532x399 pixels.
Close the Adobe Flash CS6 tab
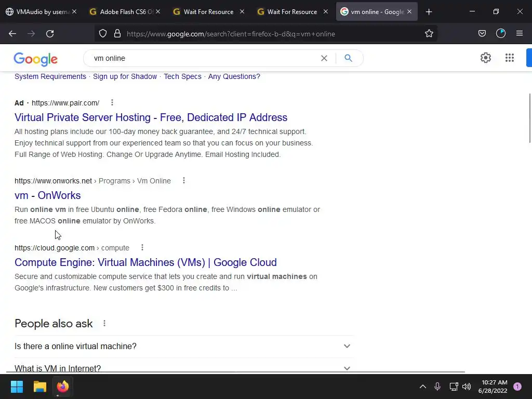click(x=158, y=11)
